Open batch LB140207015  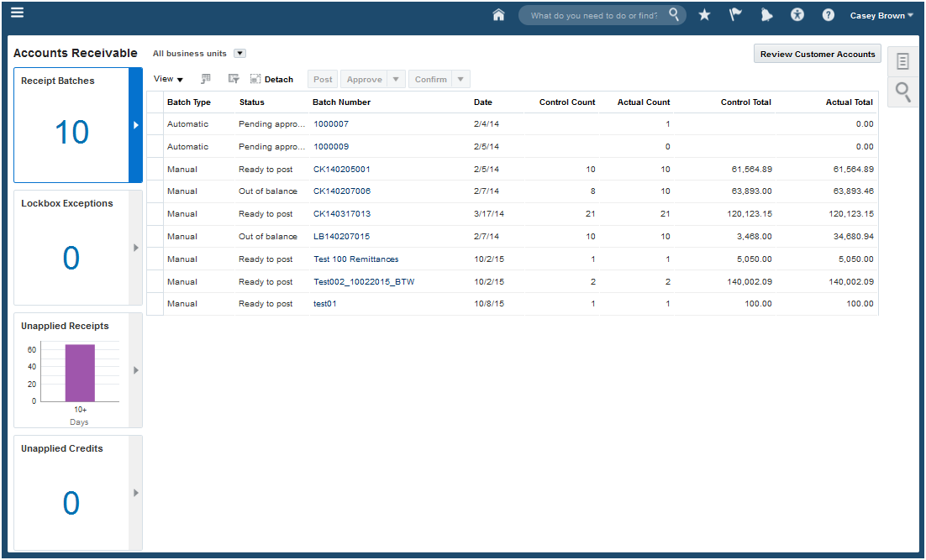tap(341, 236)
